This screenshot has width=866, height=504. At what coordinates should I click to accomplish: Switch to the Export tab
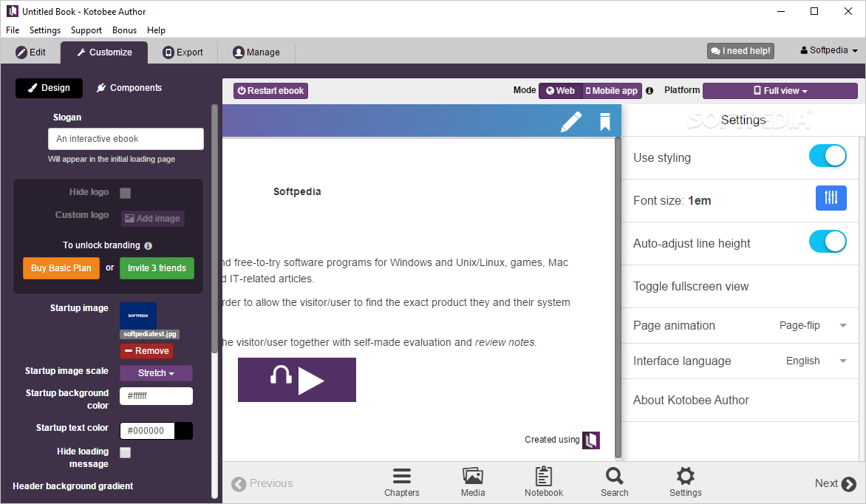tap(183, 52)
